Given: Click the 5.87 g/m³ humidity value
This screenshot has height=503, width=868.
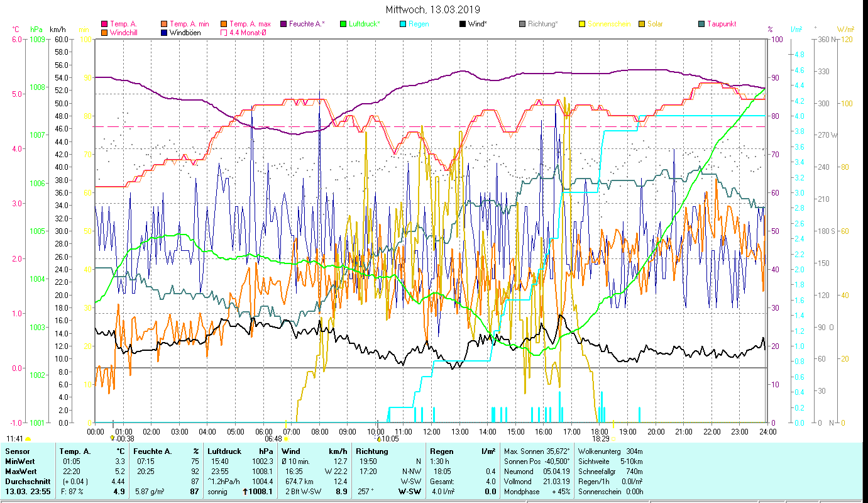Looking at the screenshot, I should 151,492.
